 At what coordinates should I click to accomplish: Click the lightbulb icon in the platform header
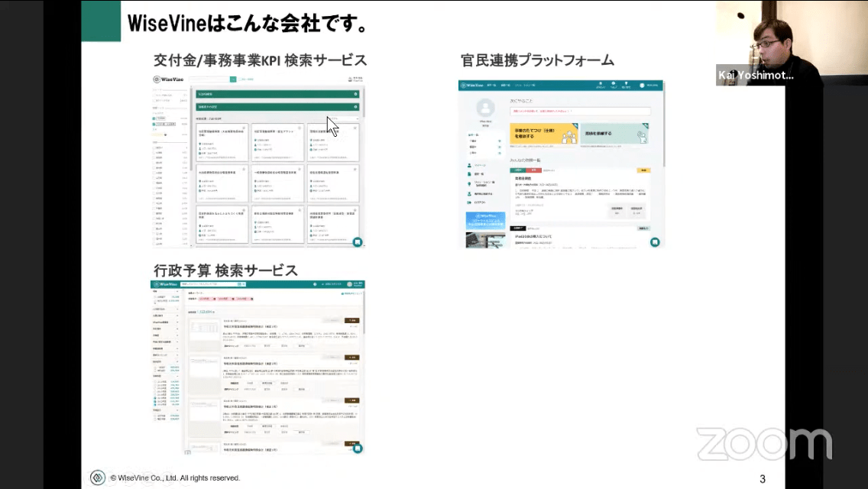tap(626, 83)
